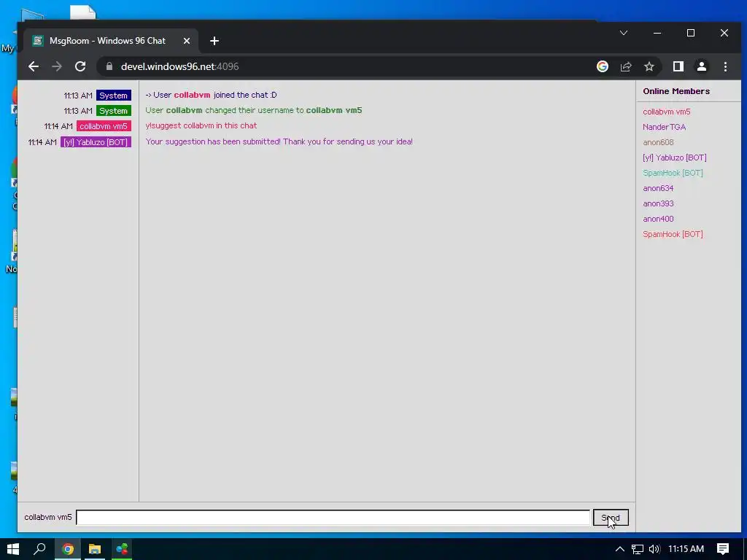The height and width of the screenshot is (560, 747).
Task: Share this page via share icon
Action: click(x=625, y=66)
